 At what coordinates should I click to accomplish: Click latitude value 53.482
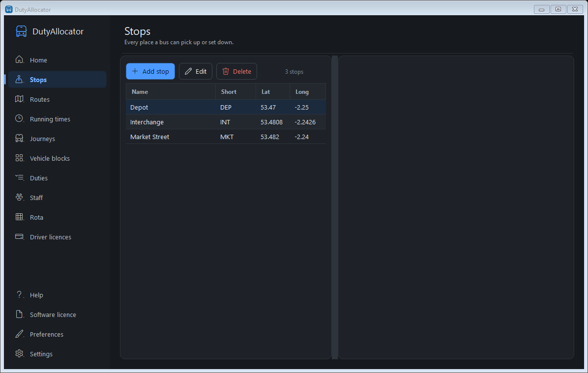coord(269,137)
